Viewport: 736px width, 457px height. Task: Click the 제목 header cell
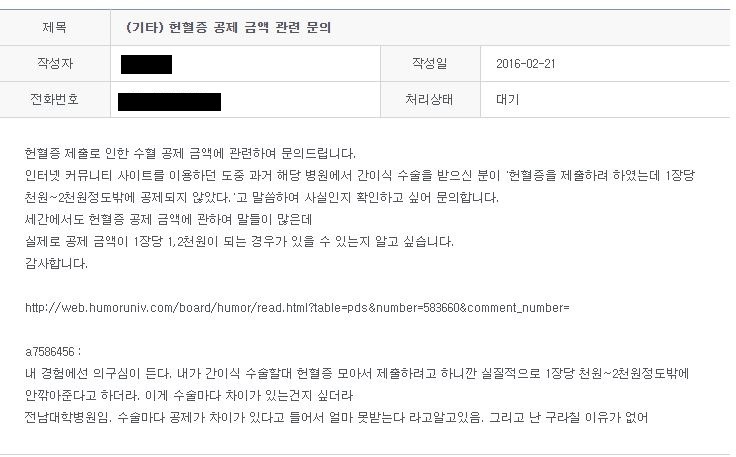(x=55, y=27)
